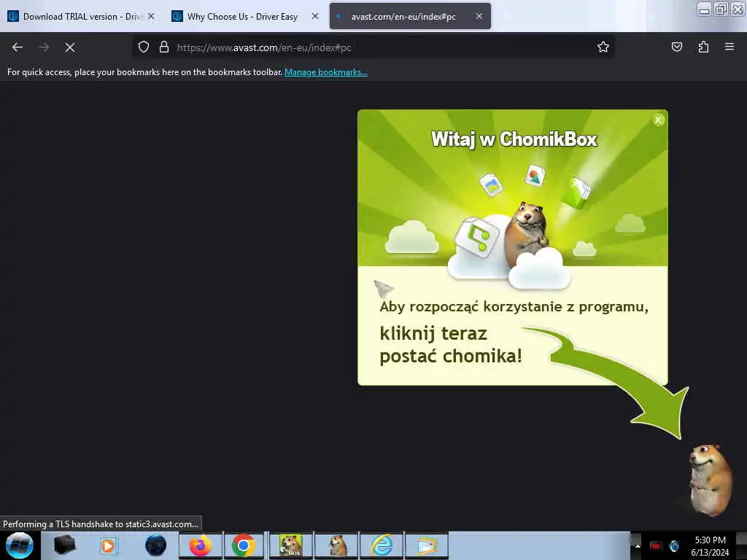Click the padlock site security icon
This screenshot has width=747, height=560.
click(x=164, y=47)
